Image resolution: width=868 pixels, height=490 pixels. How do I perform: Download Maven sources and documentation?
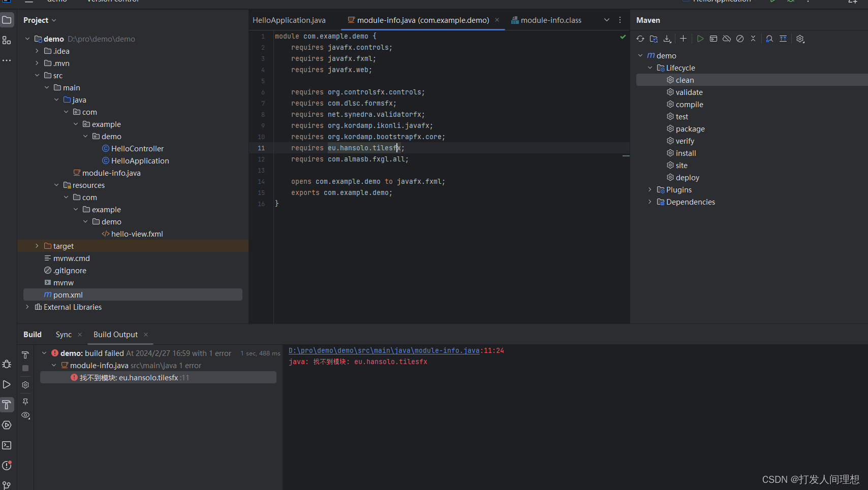(x=667, y=39)
